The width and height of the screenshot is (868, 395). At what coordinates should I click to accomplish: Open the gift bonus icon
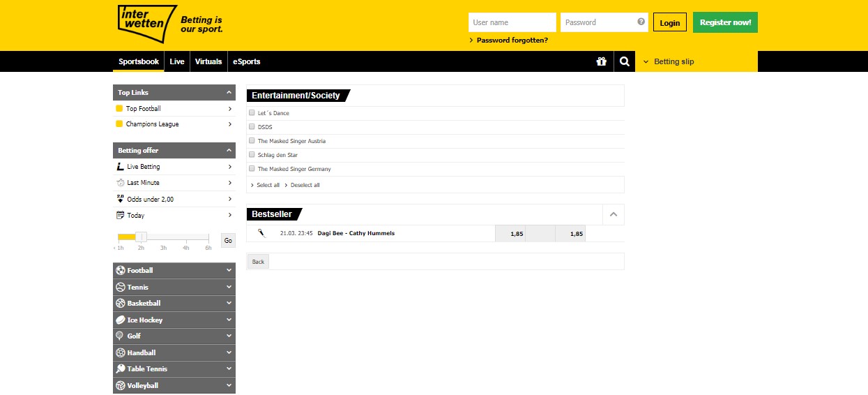point(602,61)
